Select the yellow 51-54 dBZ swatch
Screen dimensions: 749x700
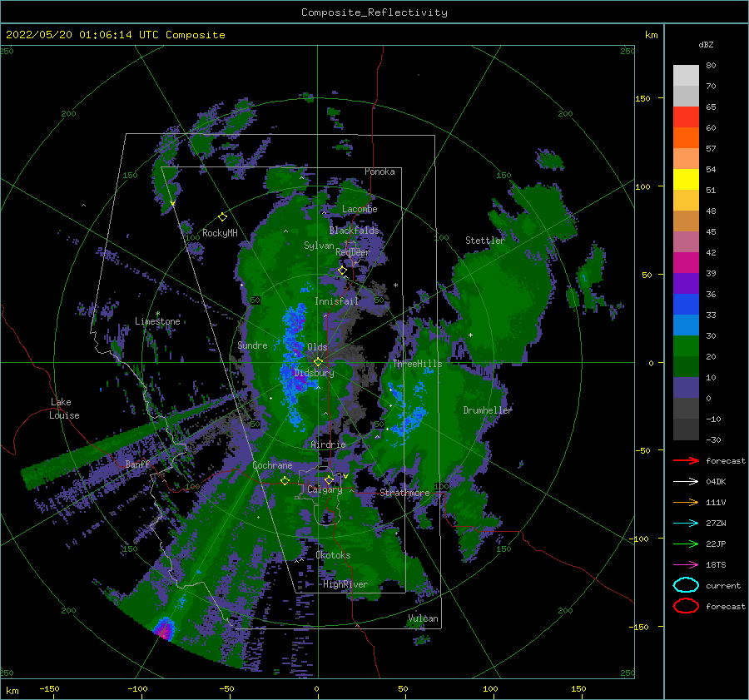[686, 180]
